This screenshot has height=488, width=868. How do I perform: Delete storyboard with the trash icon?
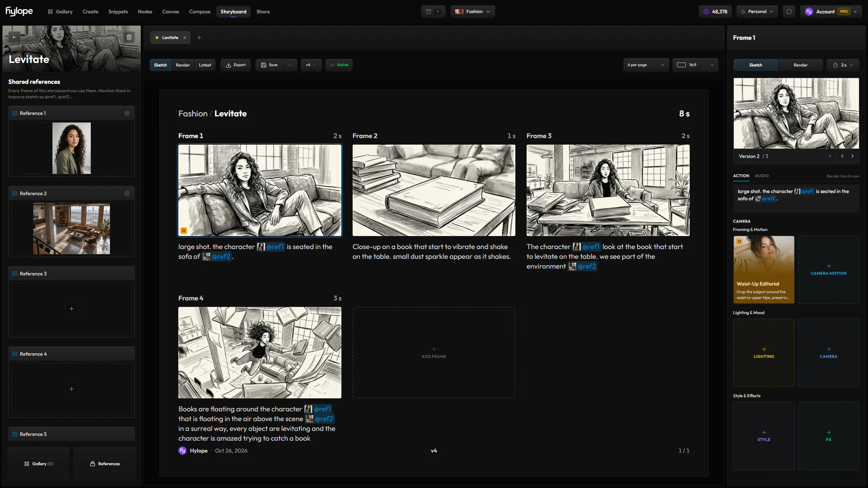[129, 37]
